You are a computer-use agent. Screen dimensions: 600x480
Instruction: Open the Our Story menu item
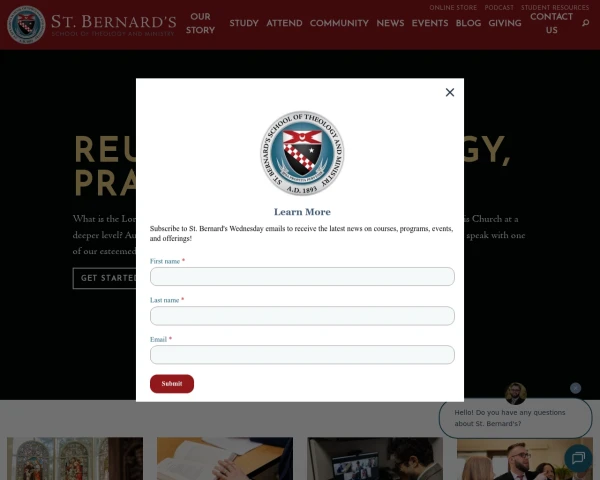pos(200,23)
